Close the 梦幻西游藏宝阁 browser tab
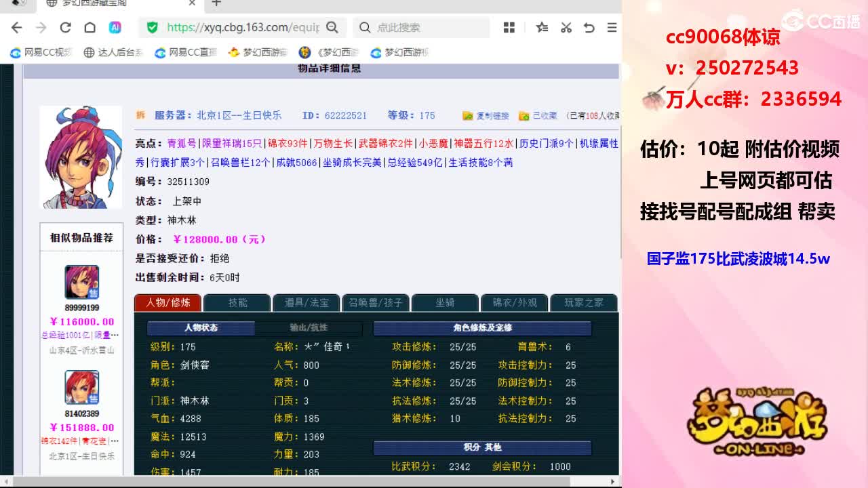Viewport: 868px width, 488px height. click(x=192, y=3)
